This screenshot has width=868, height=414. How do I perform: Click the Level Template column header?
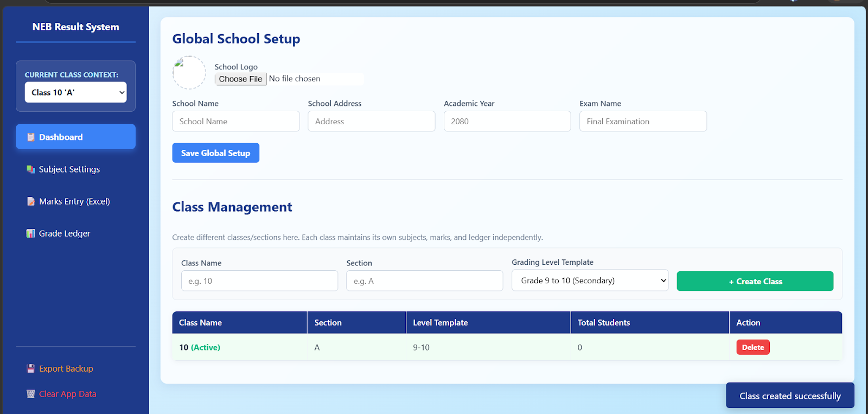pos(488,322)
